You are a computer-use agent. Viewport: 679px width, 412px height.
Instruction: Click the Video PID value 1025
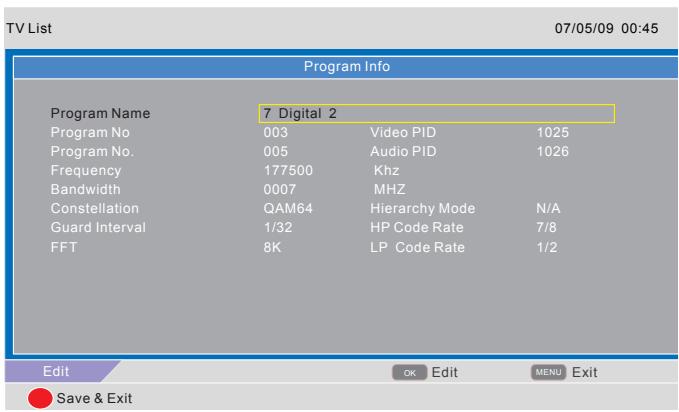coord(553,133)
